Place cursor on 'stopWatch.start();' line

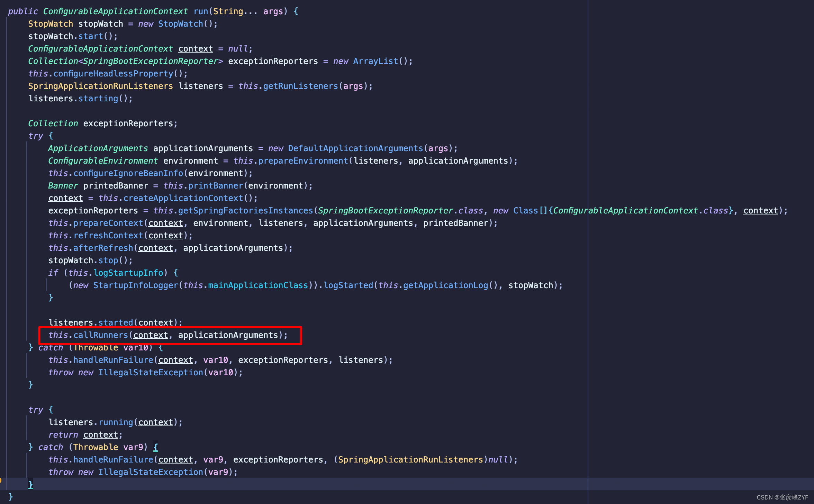73,36
